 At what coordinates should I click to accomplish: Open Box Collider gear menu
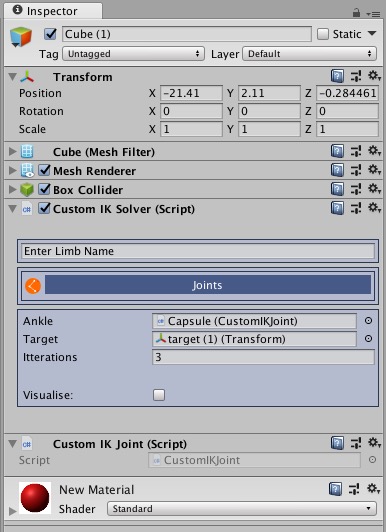pyautogui.click(x=374, y=189)
